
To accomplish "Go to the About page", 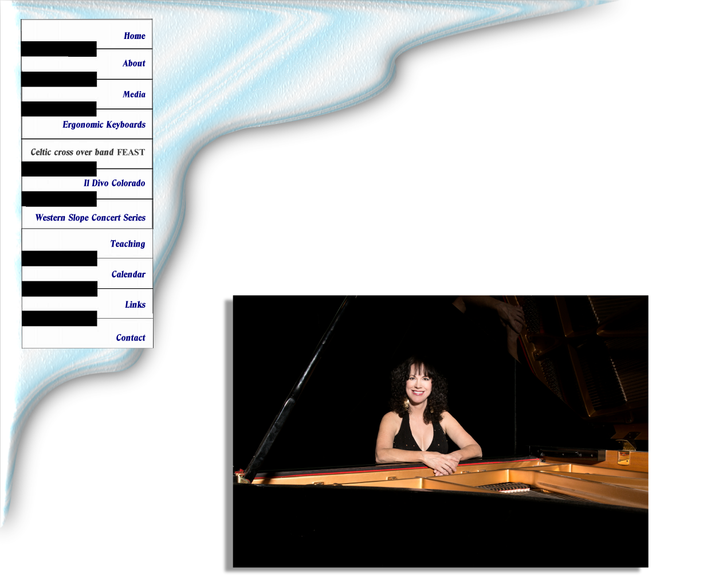I will (x=133, y=64).
